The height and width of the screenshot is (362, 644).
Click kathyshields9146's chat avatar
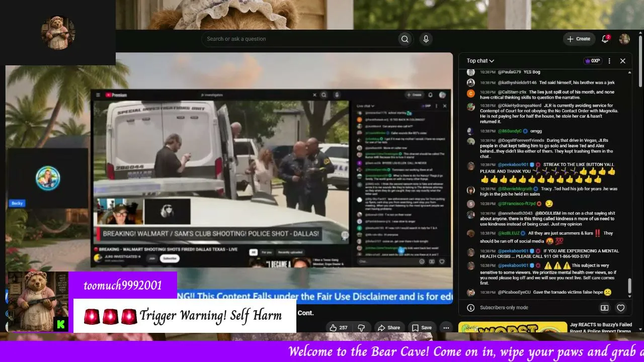[470, 82]
